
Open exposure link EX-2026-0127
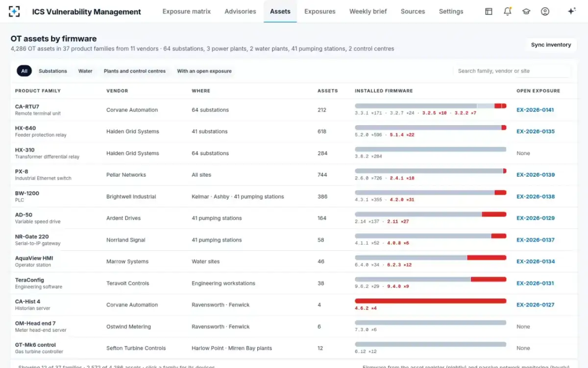click(x=536, y=305)
